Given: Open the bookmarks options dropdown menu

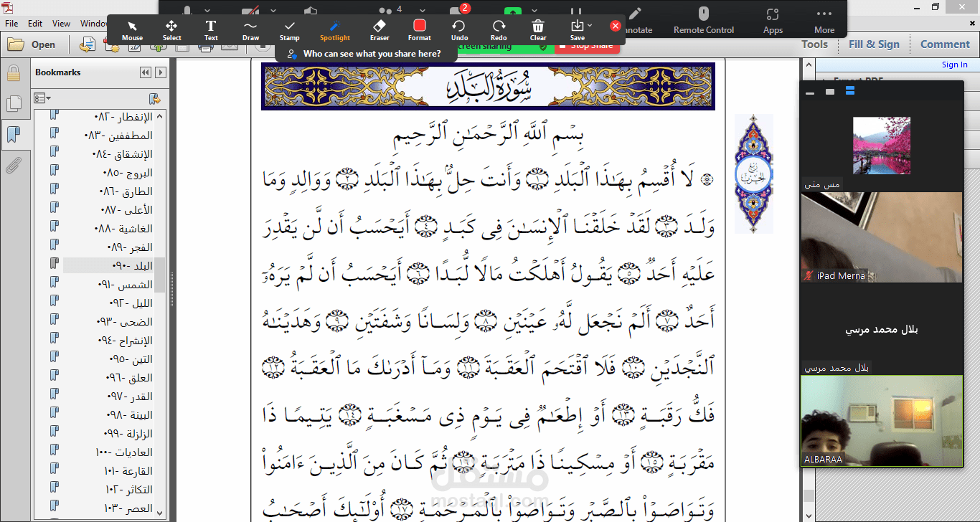Looking at the screenshot, I should tap(43, 98).
